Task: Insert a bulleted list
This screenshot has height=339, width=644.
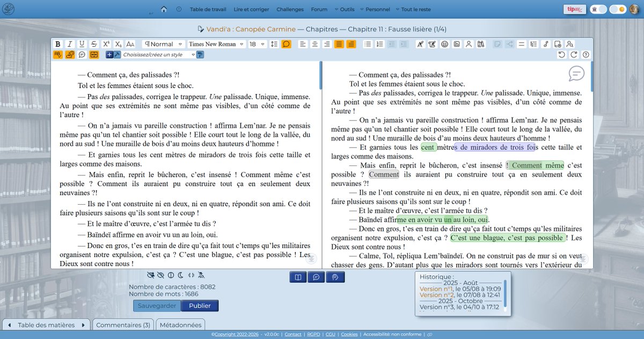Action: pos(367,44)
